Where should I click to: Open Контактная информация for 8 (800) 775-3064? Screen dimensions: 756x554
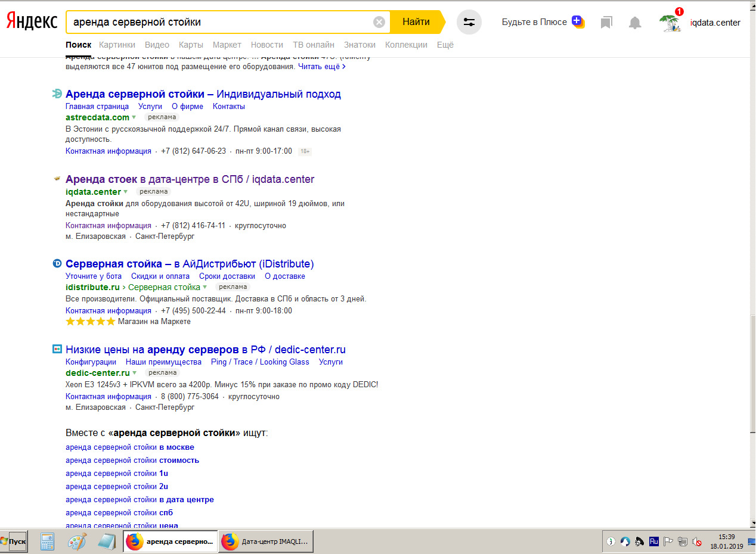click(x=109, y=397)
